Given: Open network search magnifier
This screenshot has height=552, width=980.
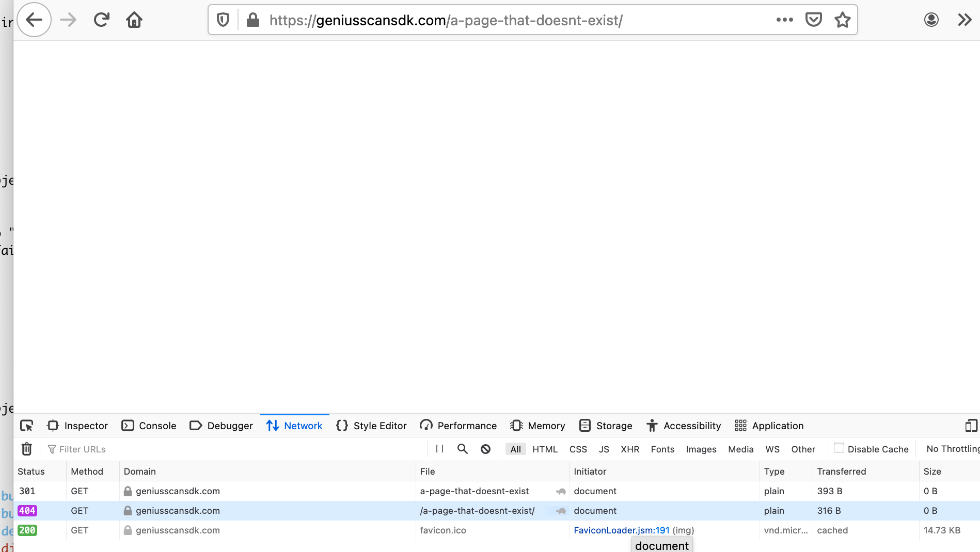Looking at the screenshot, I should 463,449.
